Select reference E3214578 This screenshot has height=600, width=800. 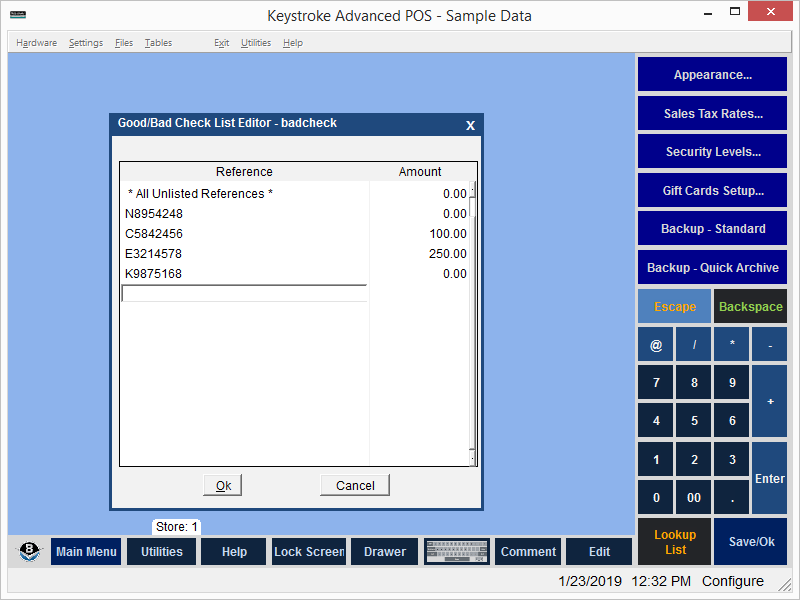click(295, 254)
